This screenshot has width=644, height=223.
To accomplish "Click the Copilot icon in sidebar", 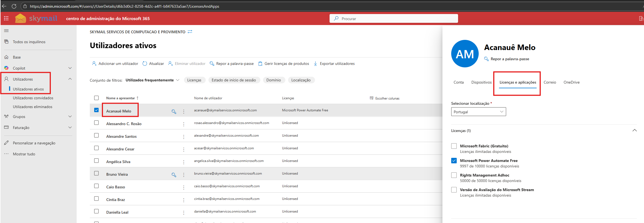I will point(6,68).
